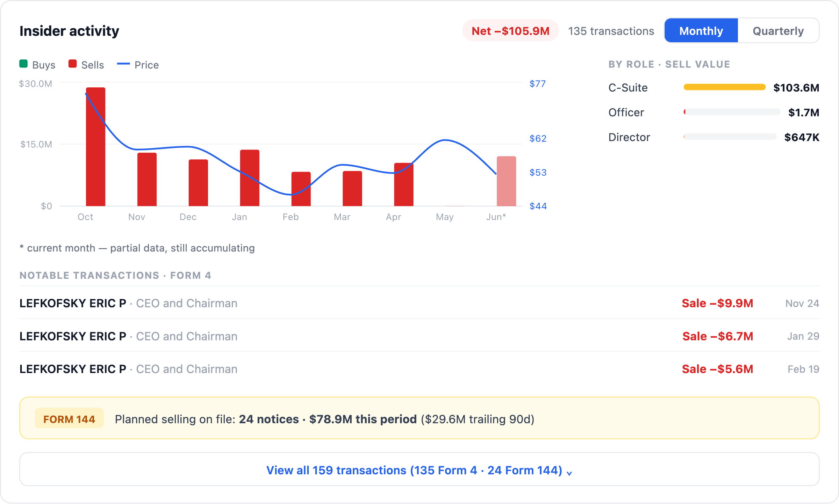
Task: Expand View all 159 transactions
Action: 419,469
